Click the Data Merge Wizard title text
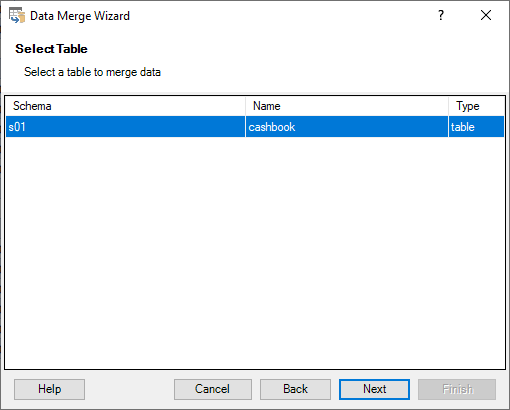This screenshot has height=410, width=510. [80, 16]
